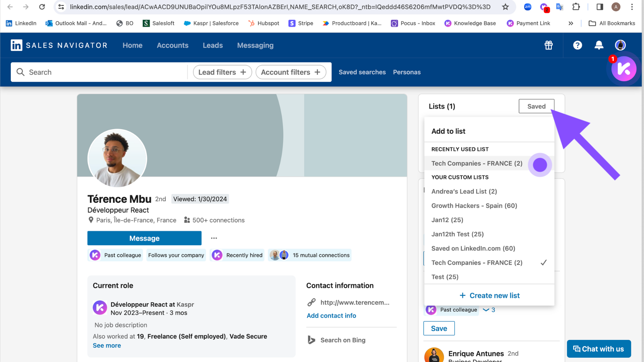Show more bookmarks with double chevron
The height and width of the screenshot is (362, 644).
tap(571, 23)
